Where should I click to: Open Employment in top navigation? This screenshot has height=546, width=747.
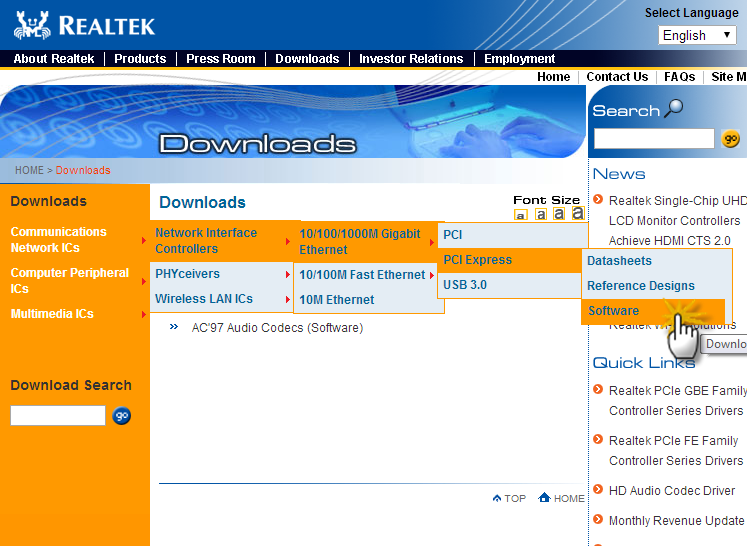[519, 59]
